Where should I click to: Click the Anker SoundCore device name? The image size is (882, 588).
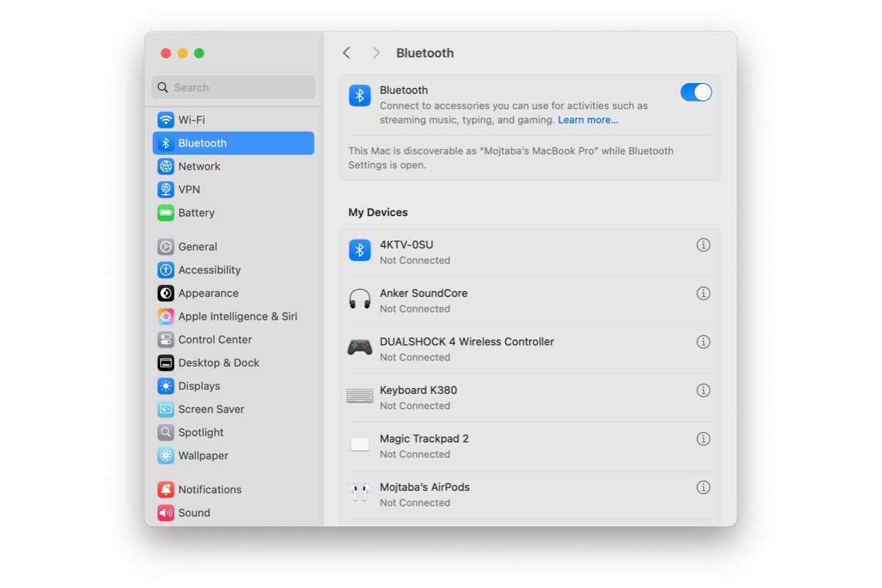[423, 293]
